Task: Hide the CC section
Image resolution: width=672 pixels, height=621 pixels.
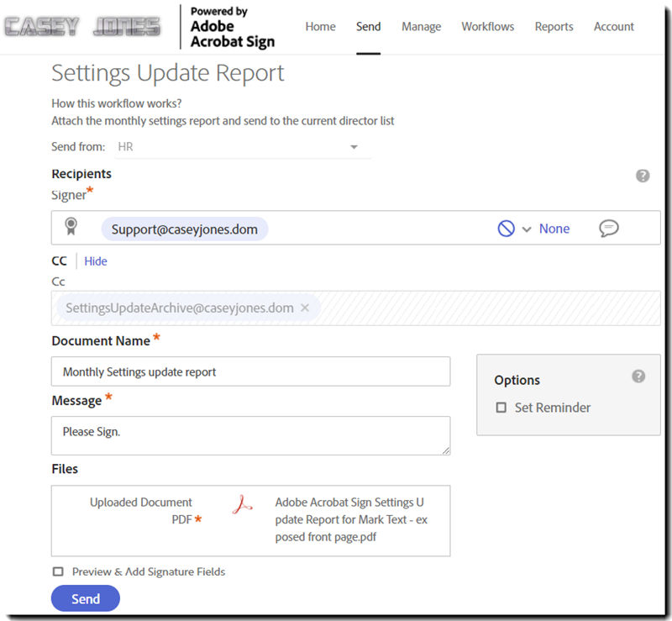Action: (x=95, y=261)
